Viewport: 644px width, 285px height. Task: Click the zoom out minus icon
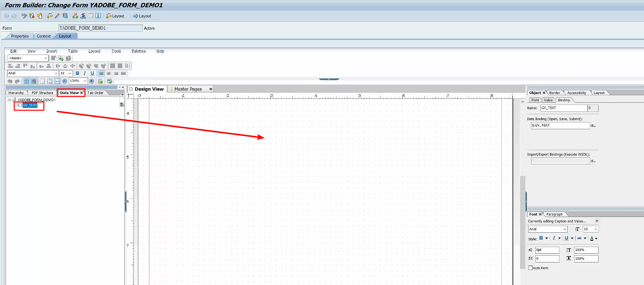[x=64, y=81]
